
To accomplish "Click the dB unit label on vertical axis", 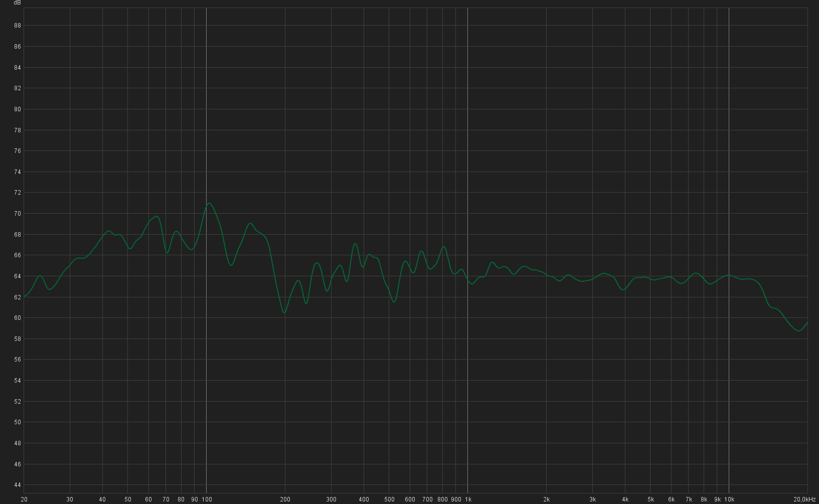I will click(x=17, y=3).
